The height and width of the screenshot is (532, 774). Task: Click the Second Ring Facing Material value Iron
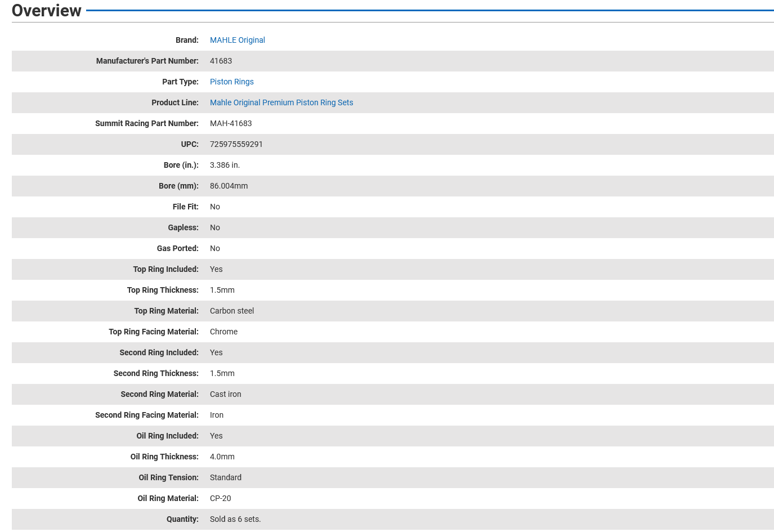(x=216, y=415)
